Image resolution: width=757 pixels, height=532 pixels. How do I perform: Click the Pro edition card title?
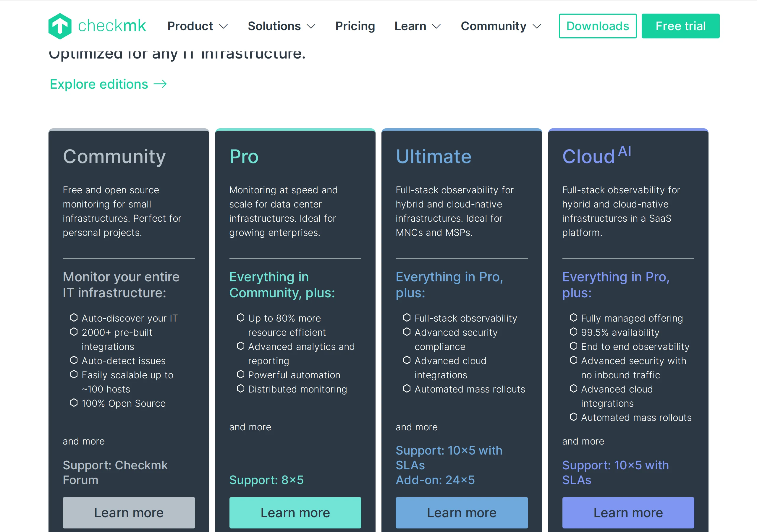tap(244, 157)
